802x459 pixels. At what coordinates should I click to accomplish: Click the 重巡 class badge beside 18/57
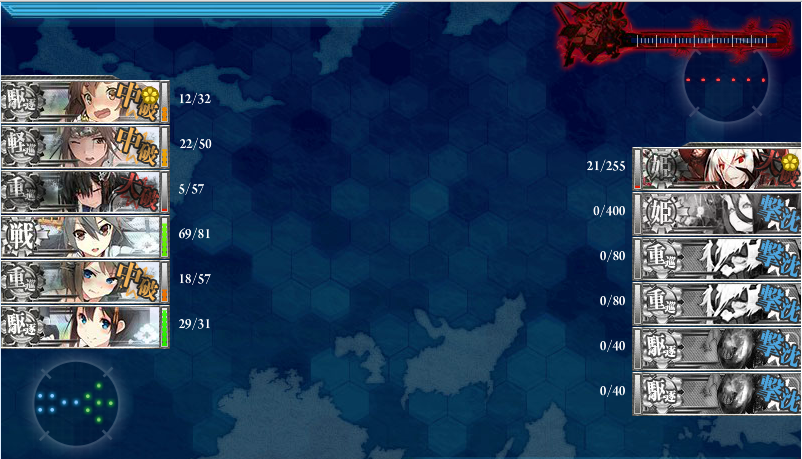pyautogui.click(x=23, y=281)
